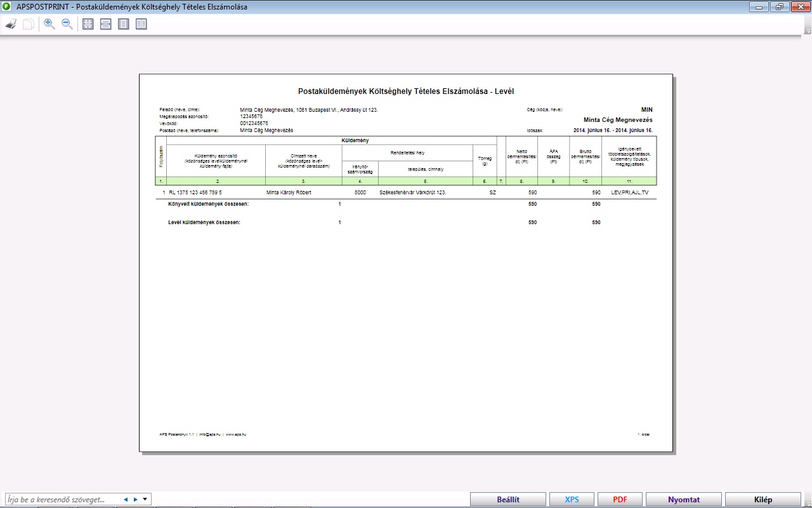Click the copy pages icon
The image size is (812, 508).
tap(29, 25)
